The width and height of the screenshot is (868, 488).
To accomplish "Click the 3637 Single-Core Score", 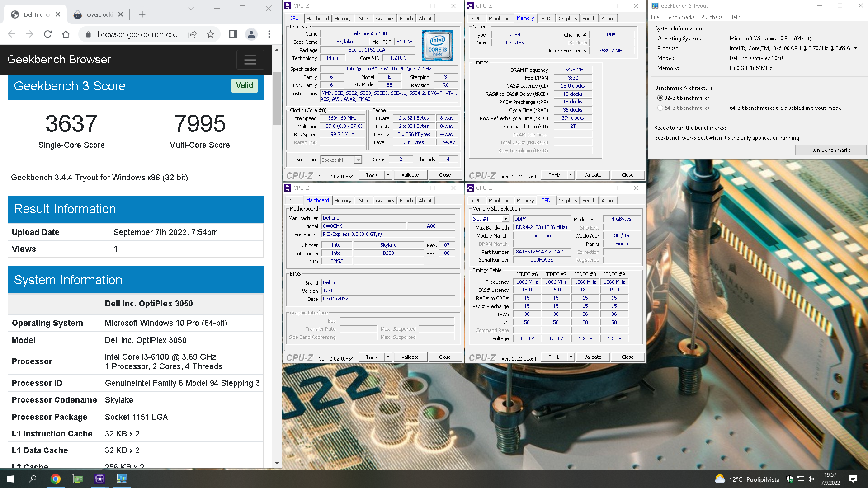I will click(x=71, y=123).
